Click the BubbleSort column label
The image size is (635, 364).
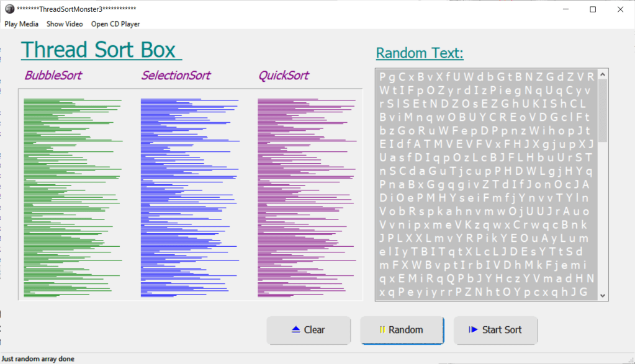[53, 76]
